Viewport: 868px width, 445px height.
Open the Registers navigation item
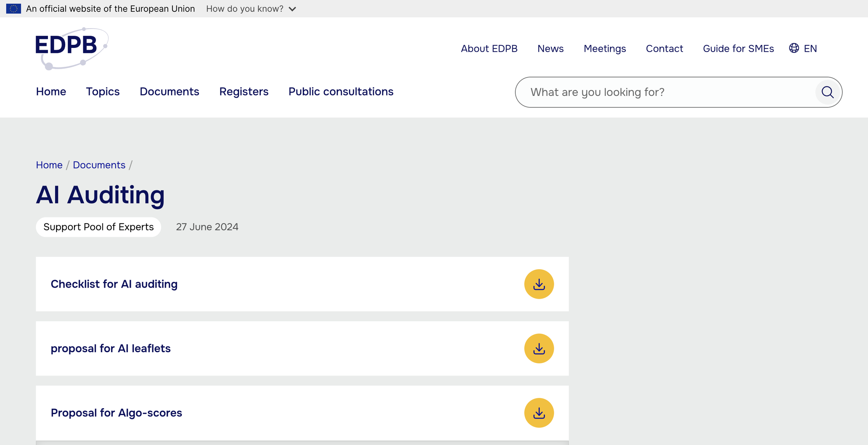[x=244, y=91]
